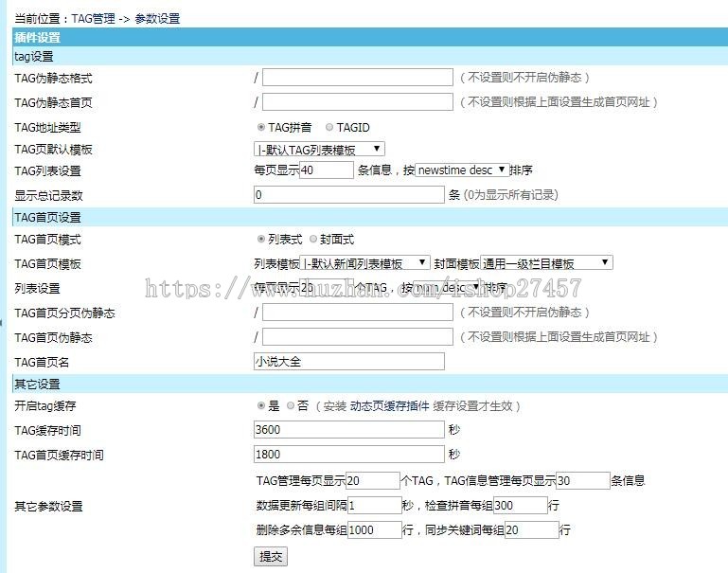The height and width of the screenshot is (573, 728).
Task: Click the 其它参数设置 label
Action: tap(48, 506)
